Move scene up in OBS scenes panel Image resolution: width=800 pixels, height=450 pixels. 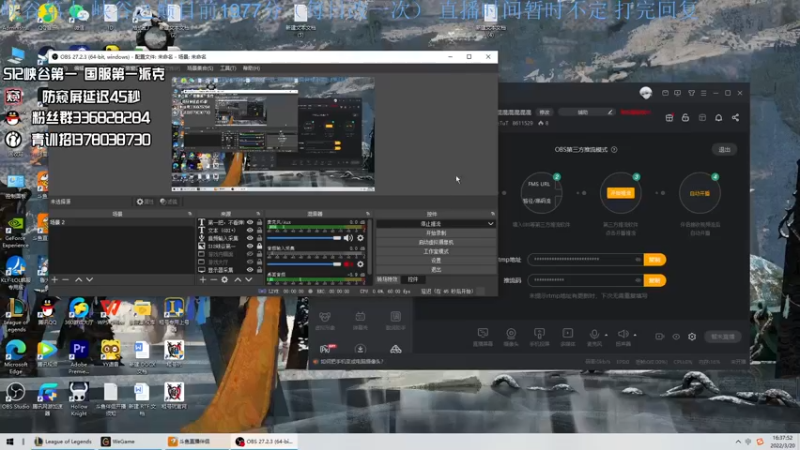click(79, 280)
